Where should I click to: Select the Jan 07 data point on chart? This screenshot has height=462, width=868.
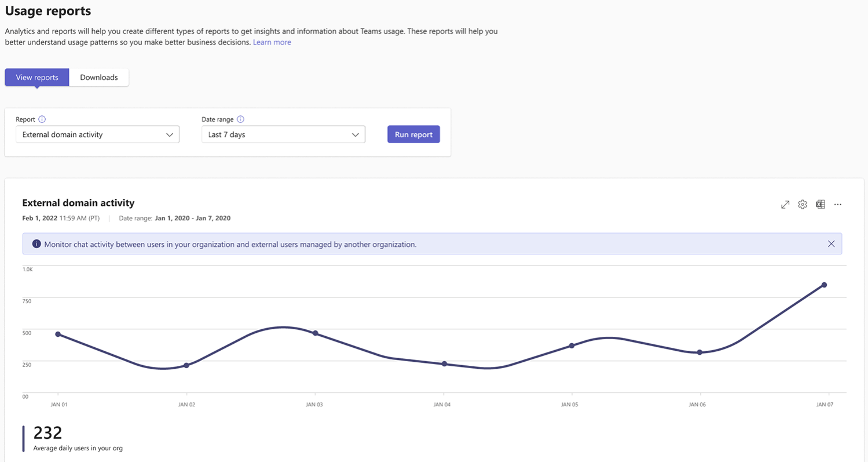(825, 285)
